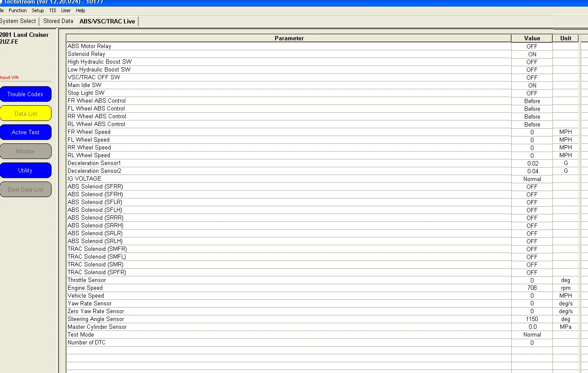Click the red Input VIN link
This screenshot has width=588, height=373.
tap(9, 78)
